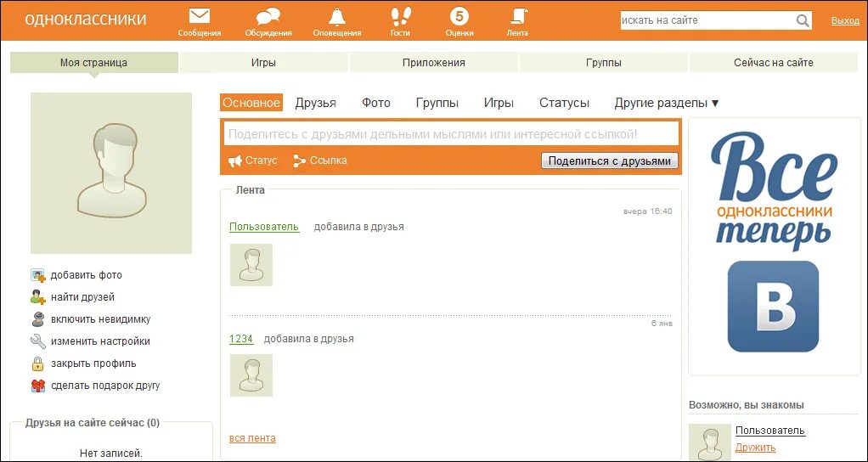Click suggested friend avatar thumbnail
This screenshot has height=462, width=868.
tap(710, 442)
